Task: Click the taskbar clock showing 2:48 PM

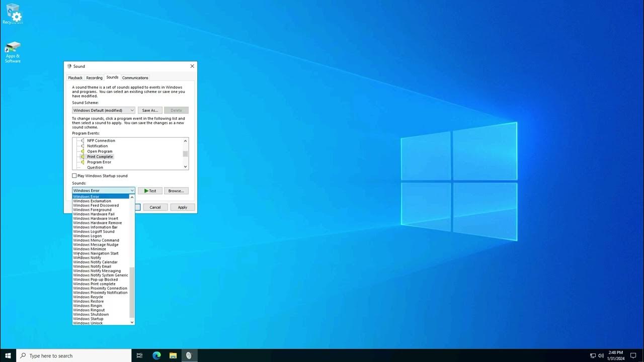Action: [x=615, y=355]
